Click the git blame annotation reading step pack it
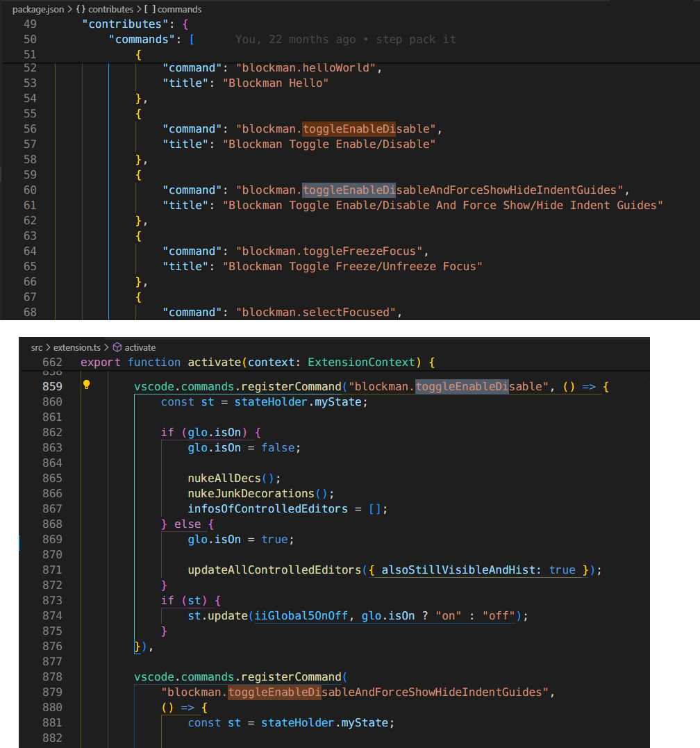Screen dimensions: 700x748 [415, 39]
